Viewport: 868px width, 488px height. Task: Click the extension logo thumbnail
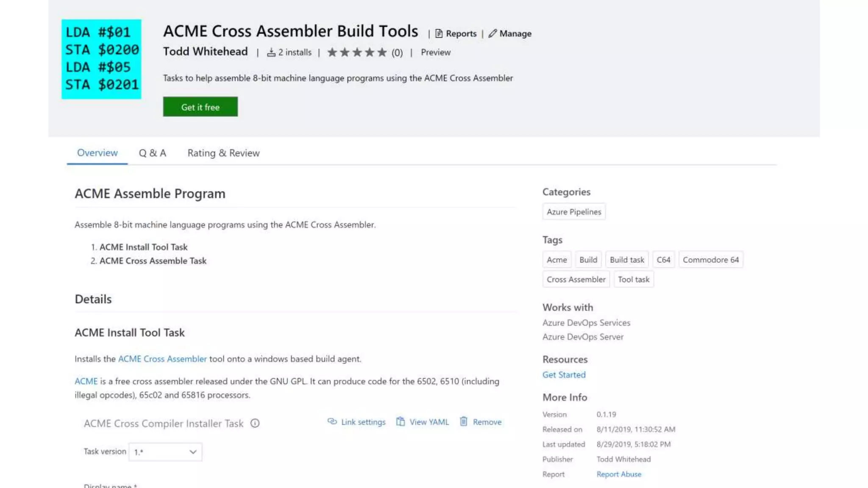click(101, 59)
